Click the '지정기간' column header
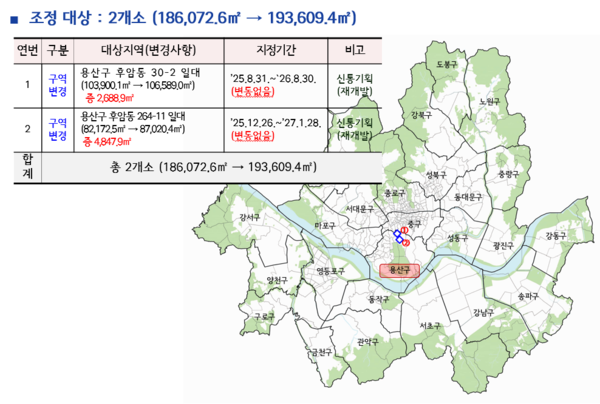 pyautogui.click(x=276, y=50)
